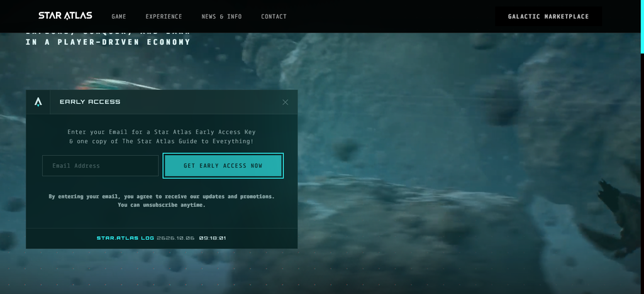This screenshot has width=644, height=294.
Task: Click the 09:18:01 log time
Action: [213, 238]
